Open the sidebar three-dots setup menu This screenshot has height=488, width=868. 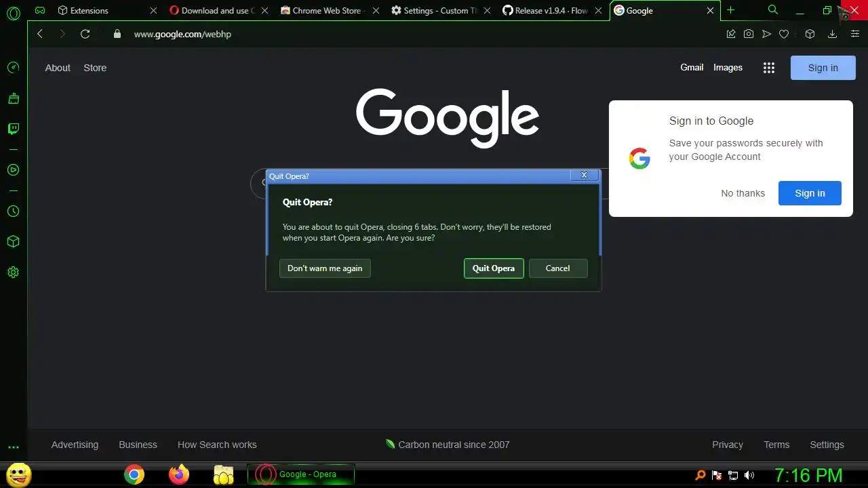point(13,447)
